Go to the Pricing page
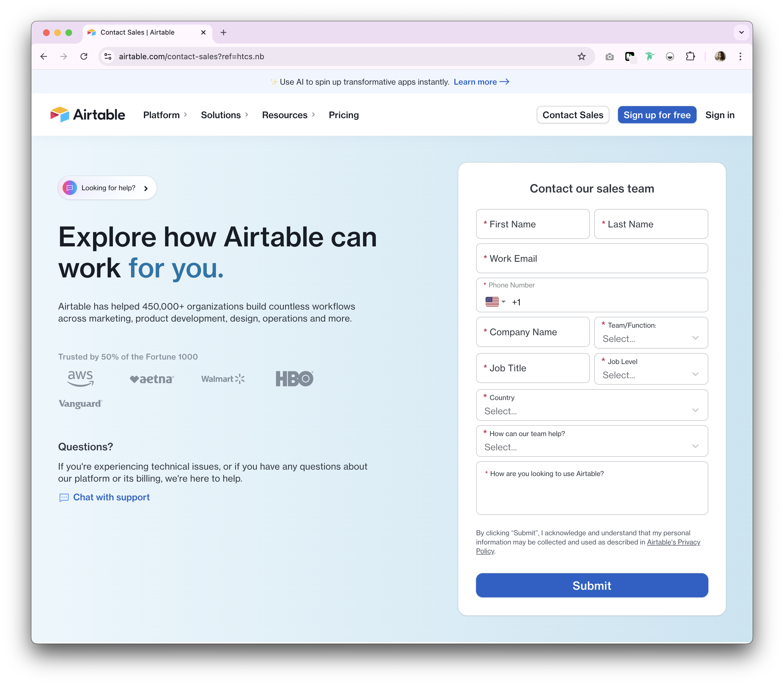This screenshot has height=685, width=784. [x=343, y=115]
